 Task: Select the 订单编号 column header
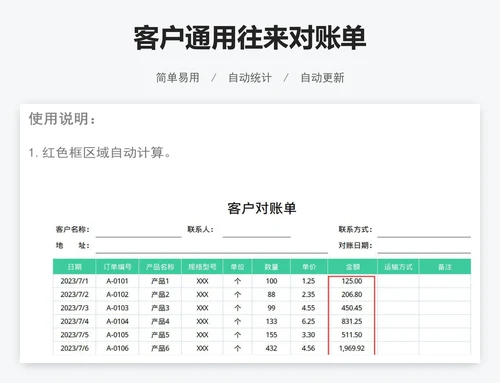117,267
